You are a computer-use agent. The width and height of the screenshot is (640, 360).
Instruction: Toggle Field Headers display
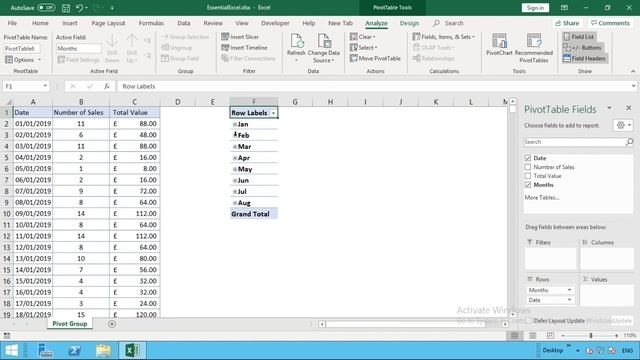pos(584,59)
